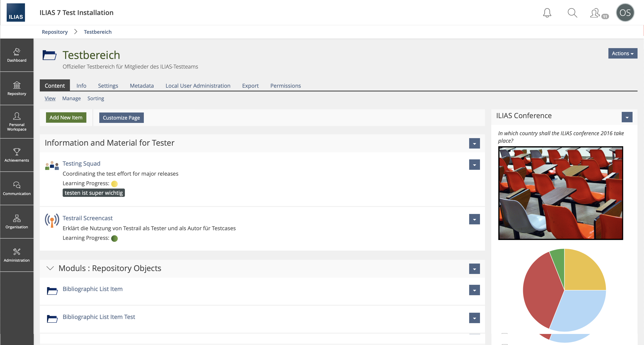Viewport: 644px width, 345px height.
Task: Select the Permissions tab
Action: pos(285,85)
